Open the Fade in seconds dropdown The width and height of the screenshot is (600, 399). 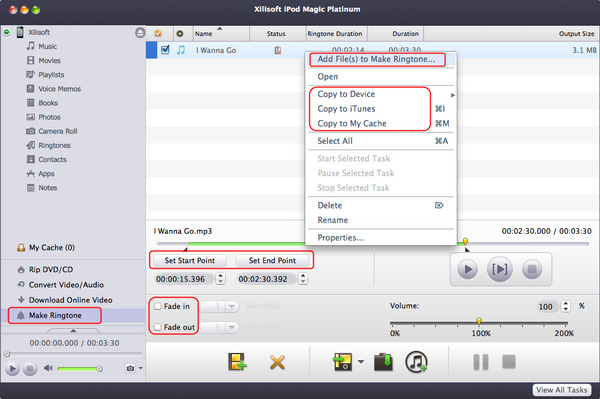(x=231, y=306)
